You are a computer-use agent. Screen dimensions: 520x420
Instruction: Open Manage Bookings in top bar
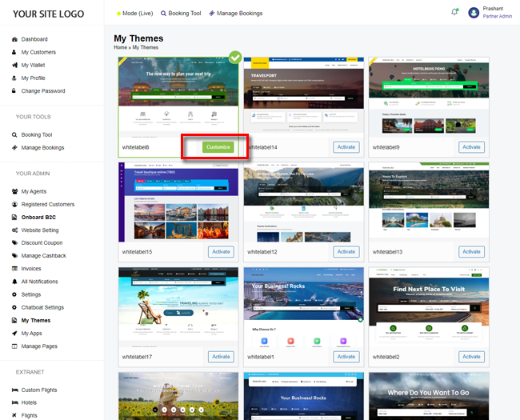coord(236,14)
